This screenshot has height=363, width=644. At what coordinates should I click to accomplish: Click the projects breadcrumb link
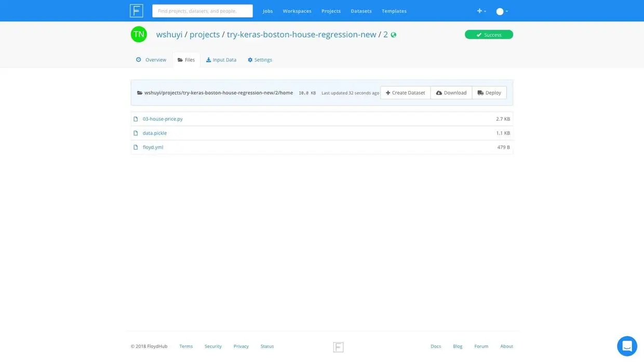[x=205, y=34]
